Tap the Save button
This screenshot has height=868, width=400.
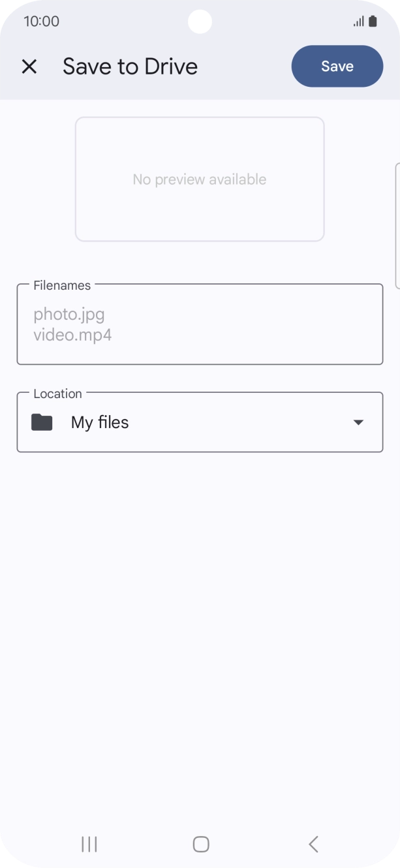click(337, 67)
